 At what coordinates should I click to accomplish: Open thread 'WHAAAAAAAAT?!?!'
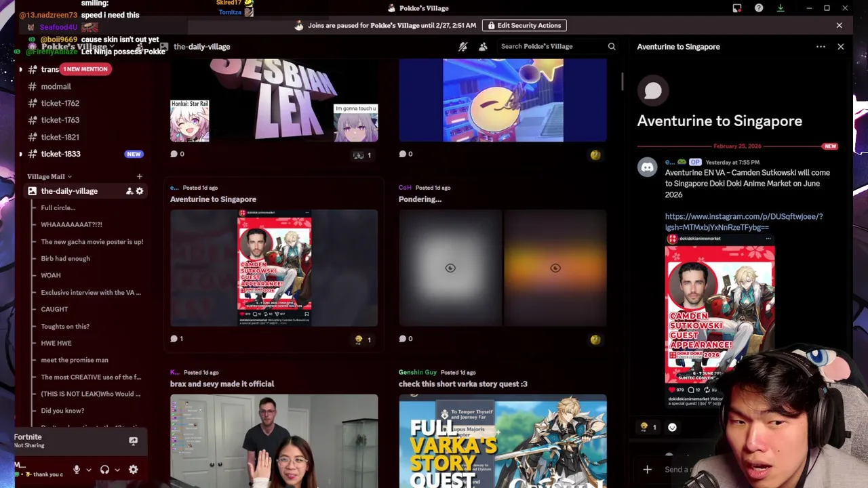coord(71,225)
